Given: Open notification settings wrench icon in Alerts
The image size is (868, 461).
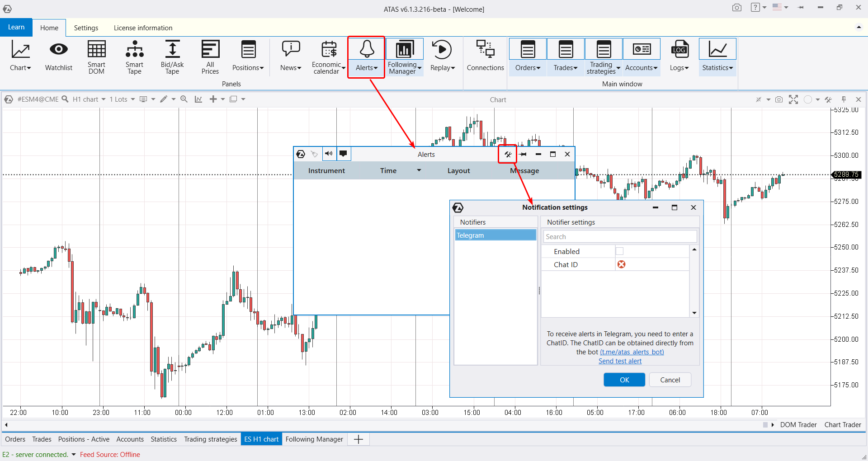Looking at the screenshot, I should (508, 155).
